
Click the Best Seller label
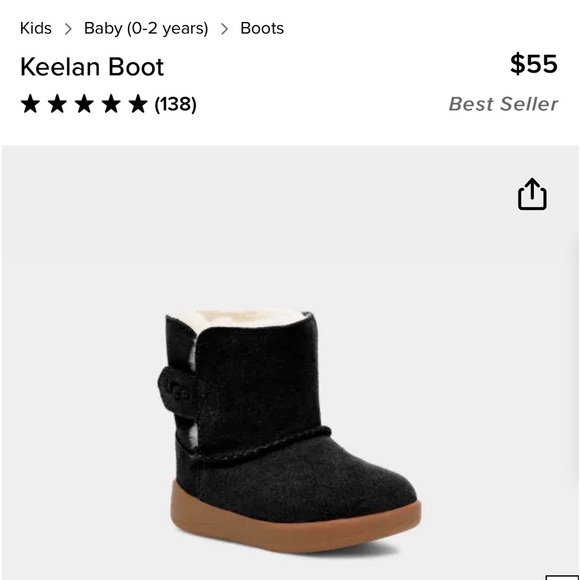coord(503,104)
